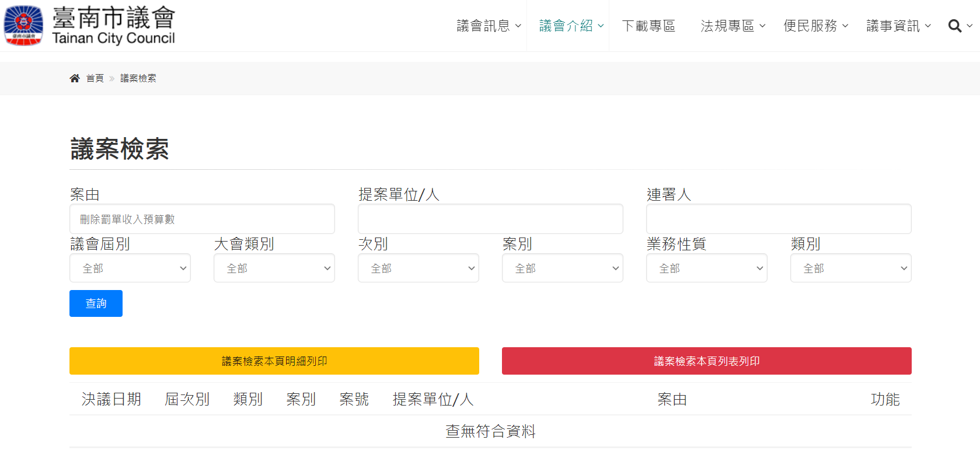
Task: Expand the 法規專區 menu
Action: (x=733, y=26)
